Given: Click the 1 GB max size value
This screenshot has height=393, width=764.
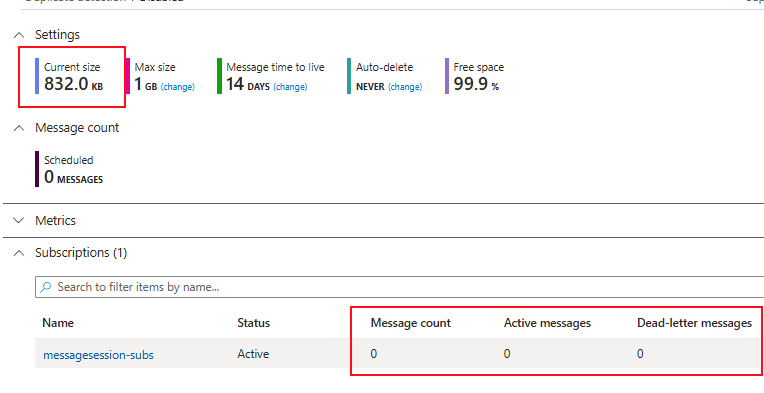Looking at the screenshot, I should 146,85.
